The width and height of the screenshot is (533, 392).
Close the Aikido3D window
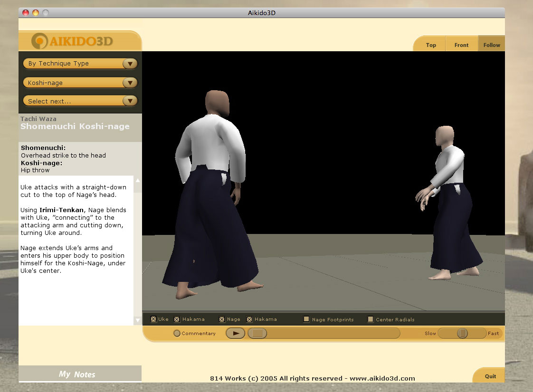pyautogui.click(x=26, y=12)
